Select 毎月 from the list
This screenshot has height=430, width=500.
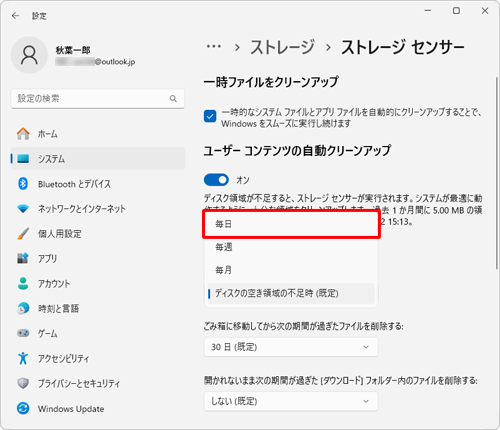[291, 270]
